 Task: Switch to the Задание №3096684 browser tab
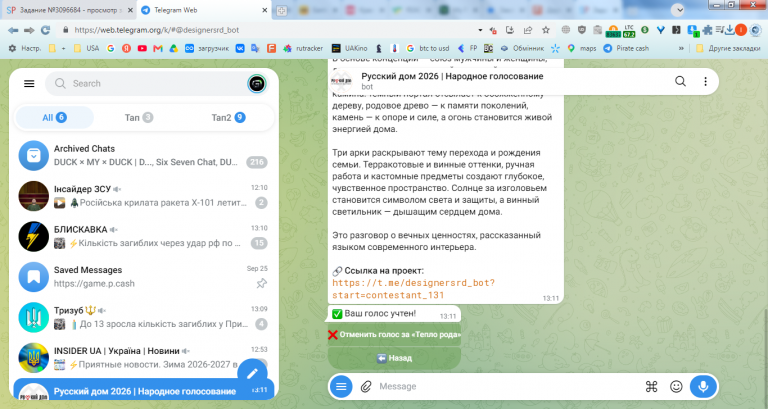(69, 10)
